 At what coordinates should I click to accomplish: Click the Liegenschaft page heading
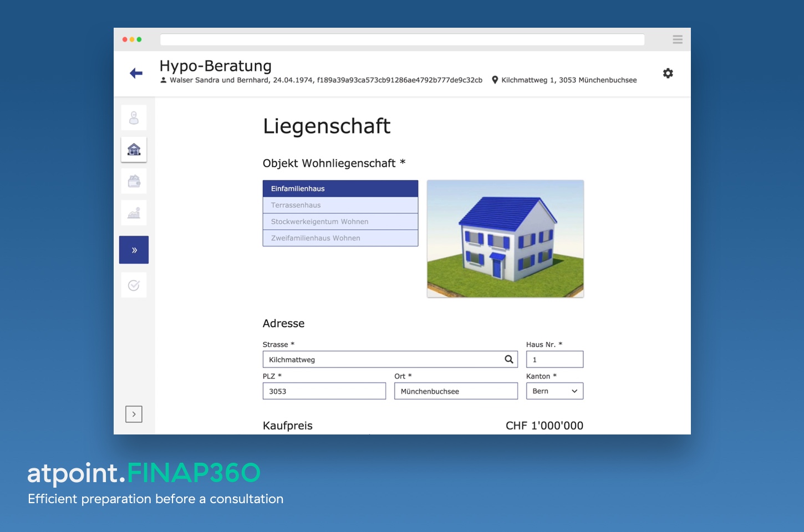327,126
